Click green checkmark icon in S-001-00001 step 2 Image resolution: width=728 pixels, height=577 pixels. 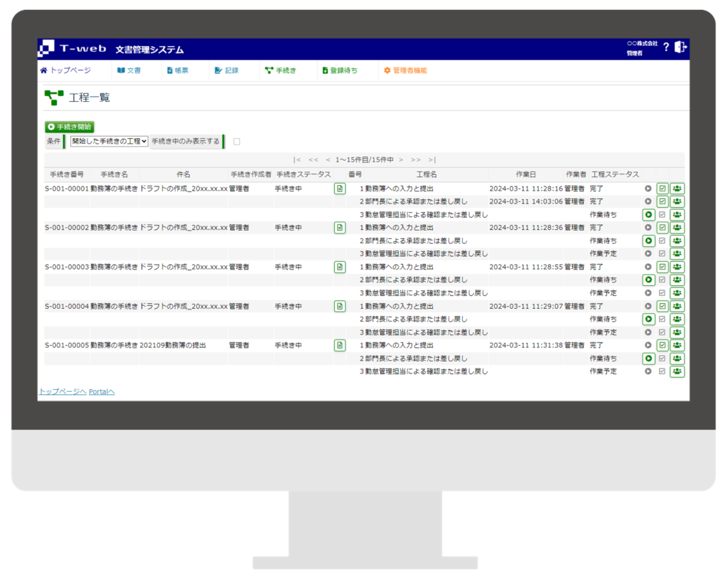663,201
